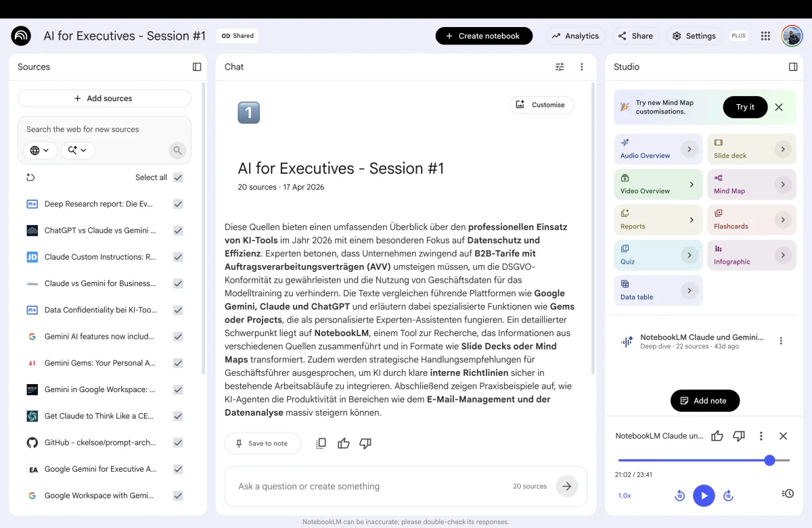This screenshot has width=812, height=528.
Task: Open chat configuration sliders icon
Action: pyautogui.click(x=560, y=67)
